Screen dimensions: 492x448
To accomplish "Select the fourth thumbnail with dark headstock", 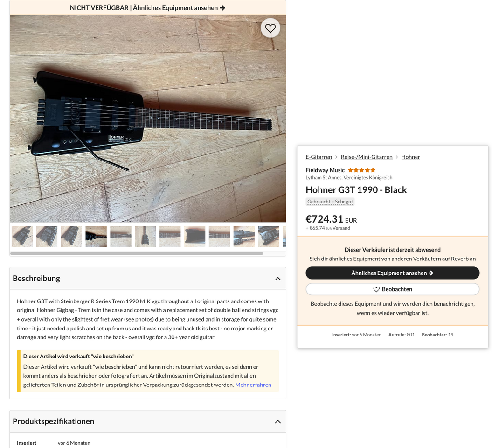I will point(96,237).
